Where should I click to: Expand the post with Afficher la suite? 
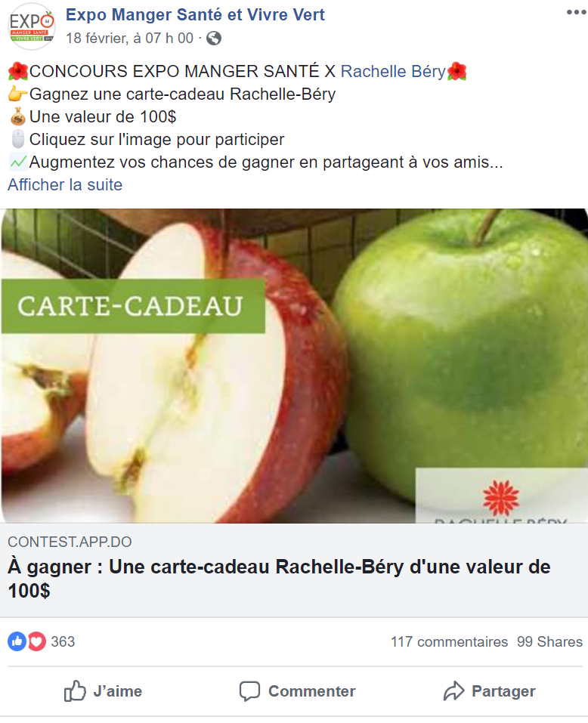pos(65,185)
